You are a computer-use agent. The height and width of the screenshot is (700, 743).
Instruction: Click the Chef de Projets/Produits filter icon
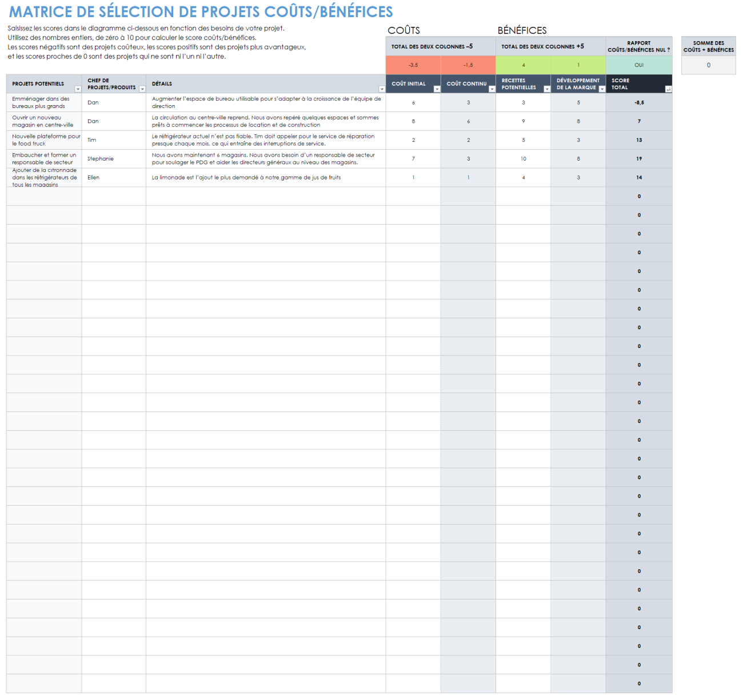point(142,89)
